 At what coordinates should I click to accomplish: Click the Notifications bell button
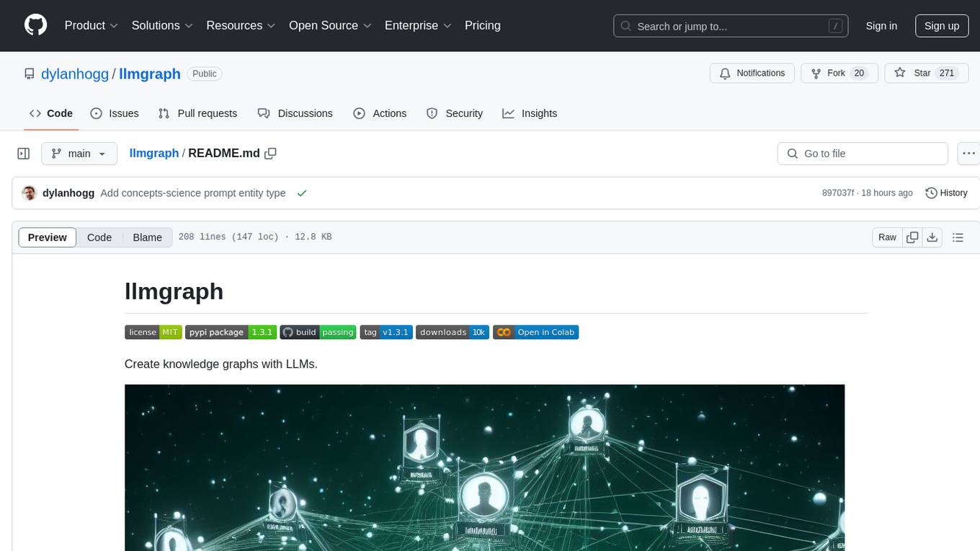coord(752,74)
